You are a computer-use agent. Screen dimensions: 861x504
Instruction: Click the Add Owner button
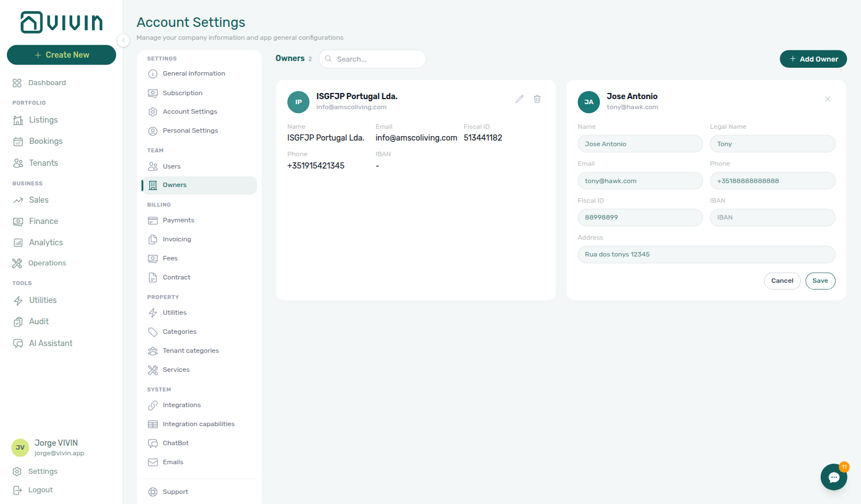coord(813,59)
